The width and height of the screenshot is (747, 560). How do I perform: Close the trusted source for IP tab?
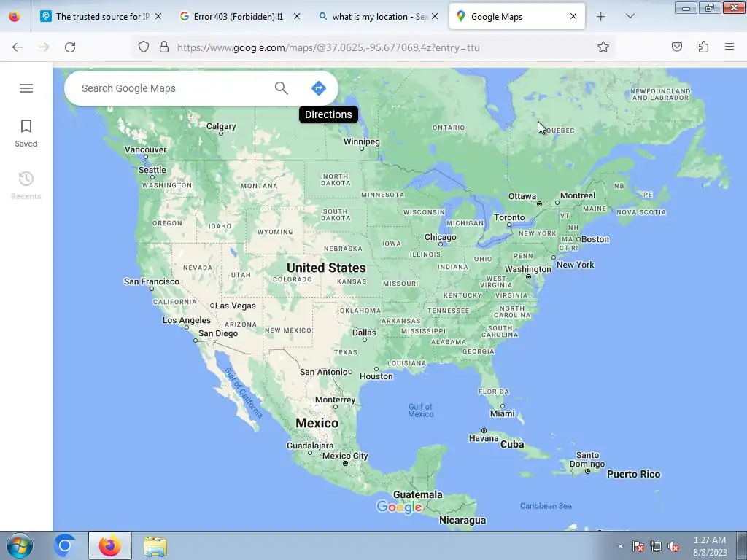pos(158,16)
